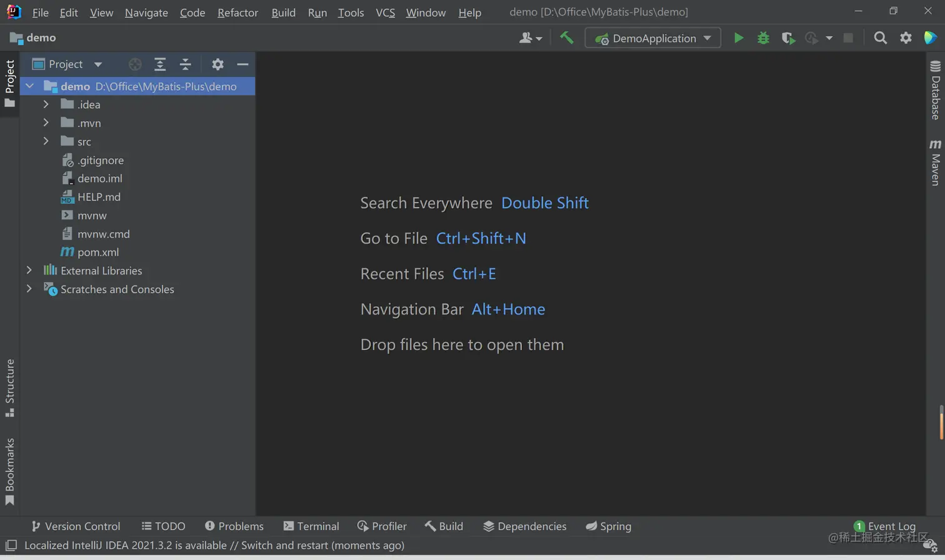Click the demo breadcrumb in navigation bar
This screenshot has height=560, width=945.
(33, 37)
